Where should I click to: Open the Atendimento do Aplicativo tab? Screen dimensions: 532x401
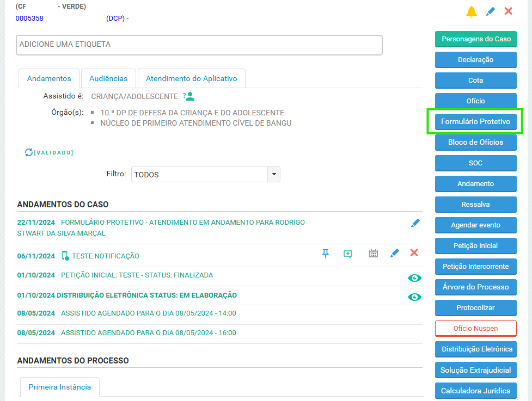tap(191, 78)
